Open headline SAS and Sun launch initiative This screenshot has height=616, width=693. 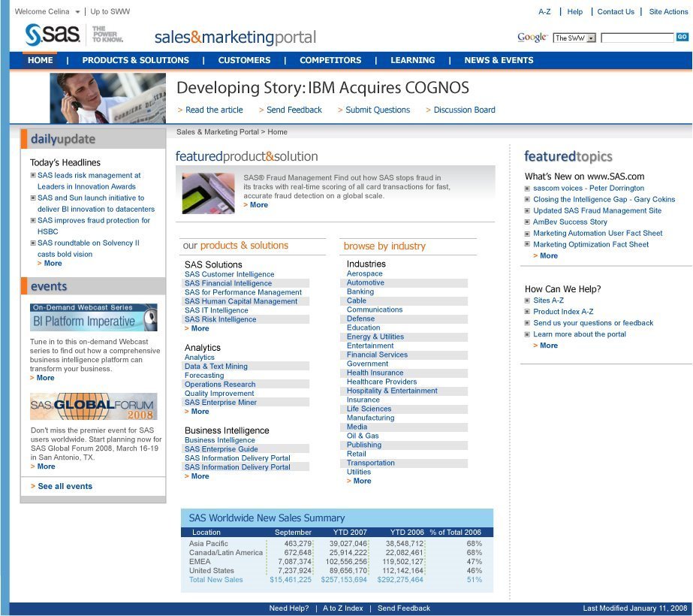[x=96, y=204]
